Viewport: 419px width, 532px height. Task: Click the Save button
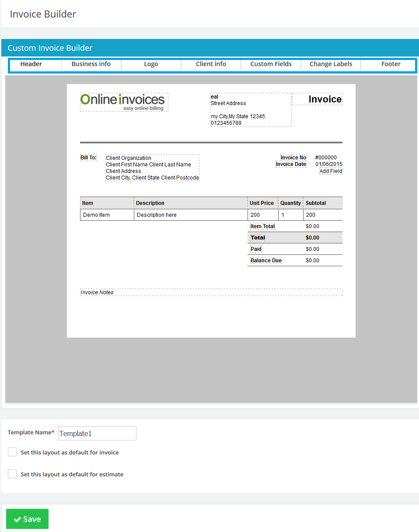[x=27, y=519]
